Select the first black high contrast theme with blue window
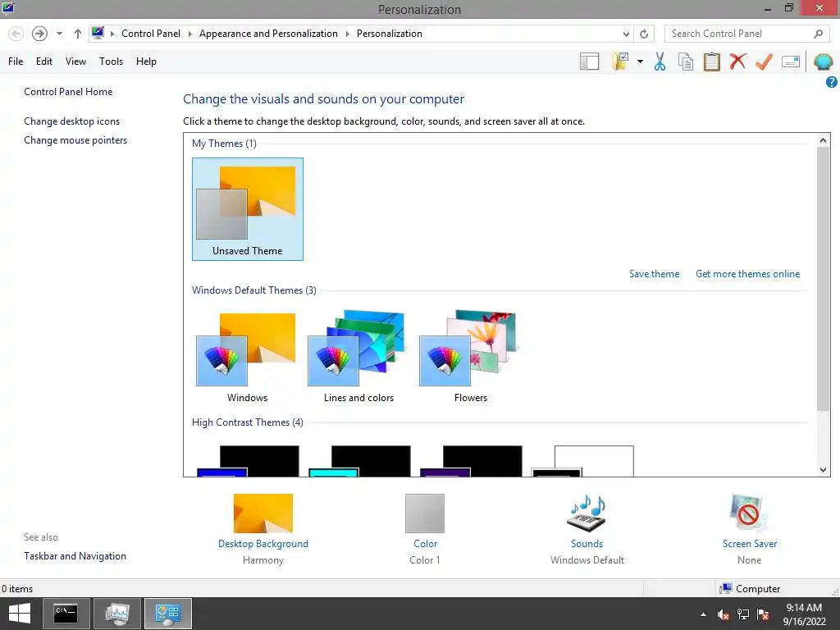 click(x=248, y=461)
